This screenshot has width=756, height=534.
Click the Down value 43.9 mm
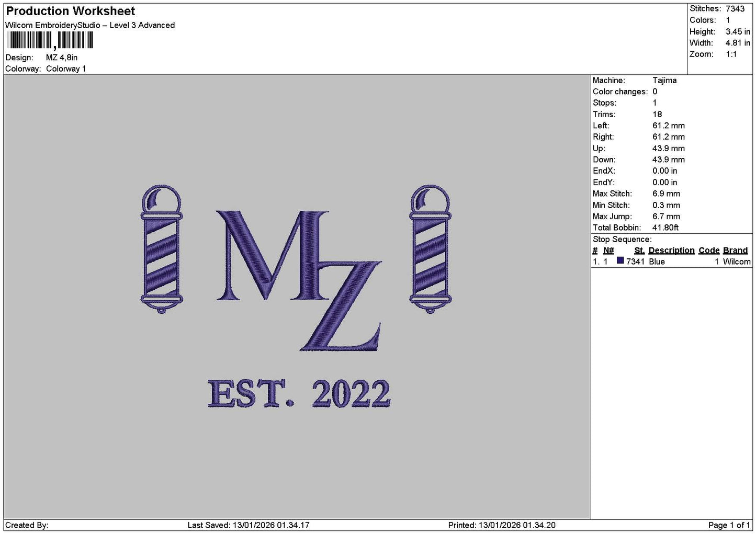(x=669, y=160)
